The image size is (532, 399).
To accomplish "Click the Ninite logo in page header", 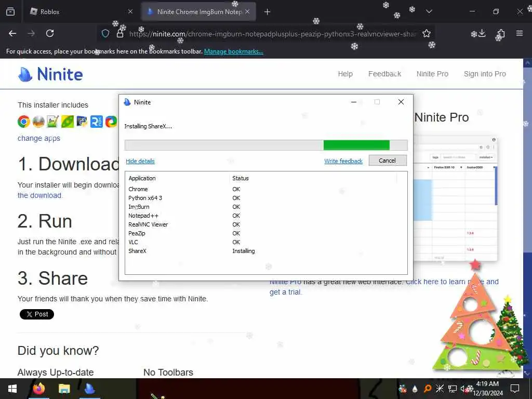I will pos(50,74).
